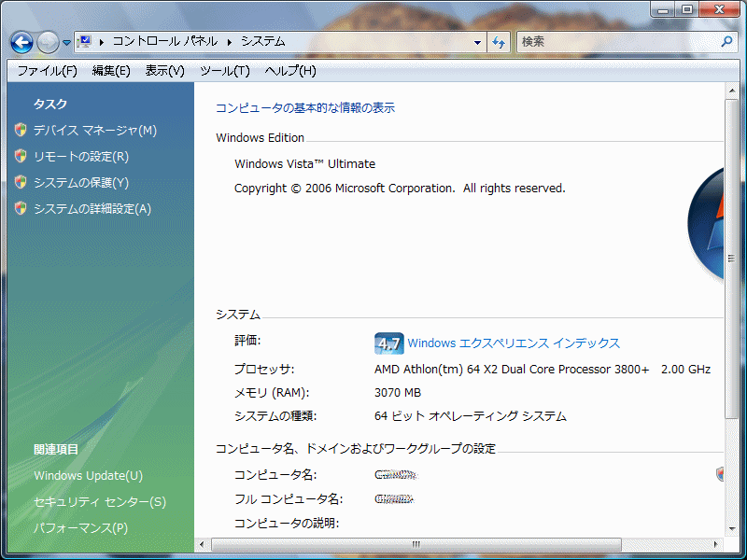Image resolution: width=747 pixels, height=560 pixels.
Task: Click the magnifier icon in the search box
Action: click(x=727, y=42)
